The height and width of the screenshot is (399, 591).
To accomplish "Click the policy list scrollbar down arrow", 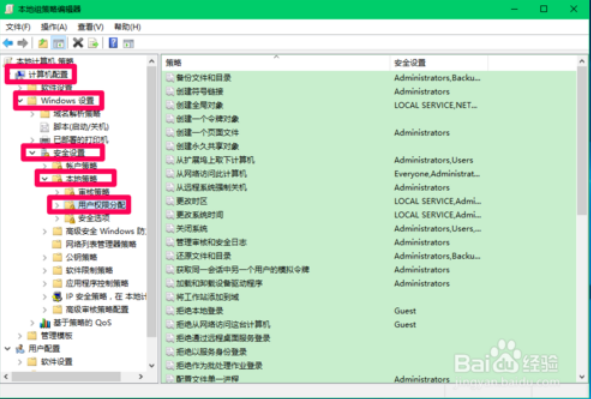I will pyautogui.click(x=582, y=377).
